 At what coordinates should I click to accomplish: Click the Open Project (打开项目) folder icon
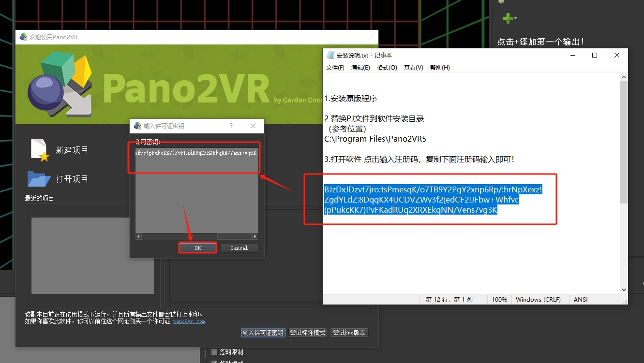(39, 179)
